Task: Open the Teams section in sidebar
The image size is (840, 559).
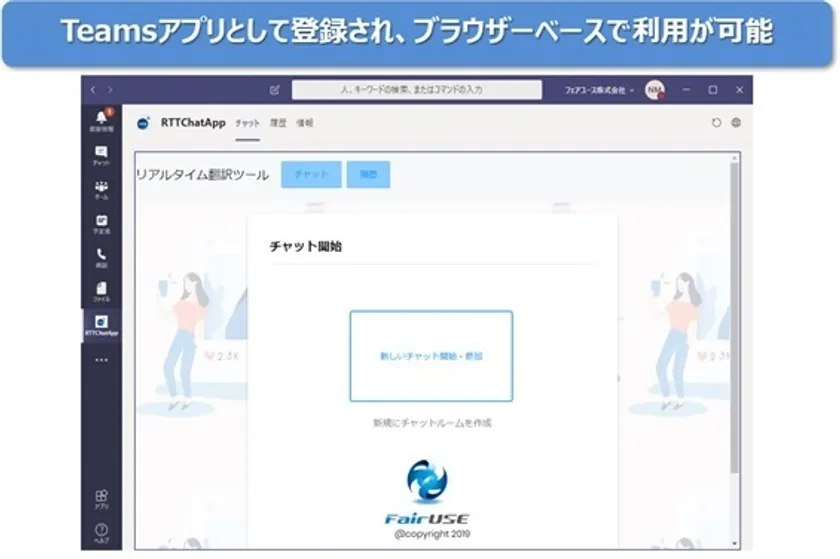Action: tap(101, 190)
